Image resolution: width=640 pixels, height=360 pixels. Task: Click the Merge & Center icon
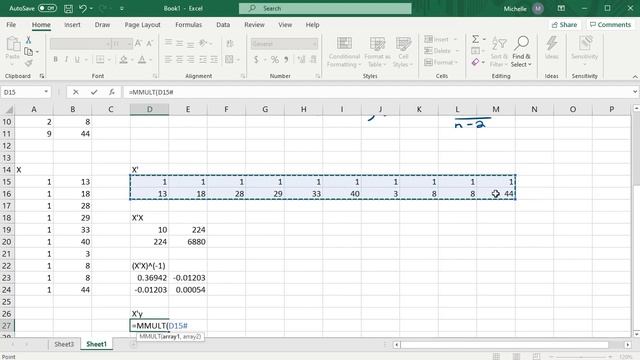(x=229, y=60)
